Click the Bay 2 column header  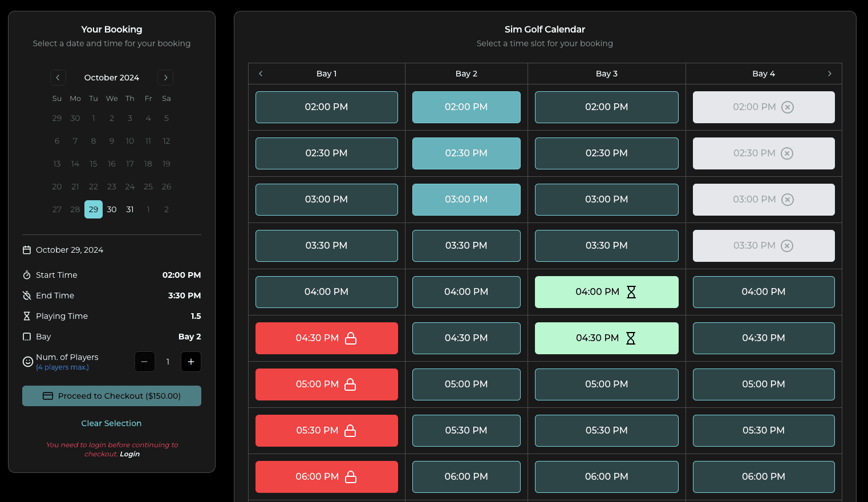(x=467, y=74)
